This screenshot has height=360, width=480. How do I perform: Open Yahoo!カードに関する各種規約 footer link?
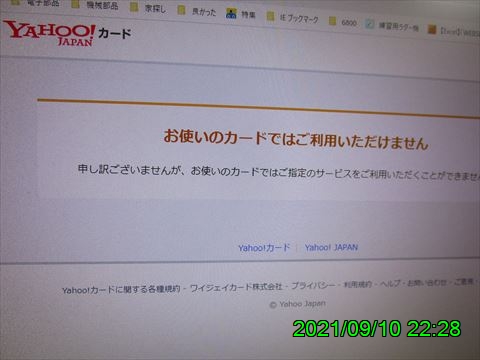point(121,290)
